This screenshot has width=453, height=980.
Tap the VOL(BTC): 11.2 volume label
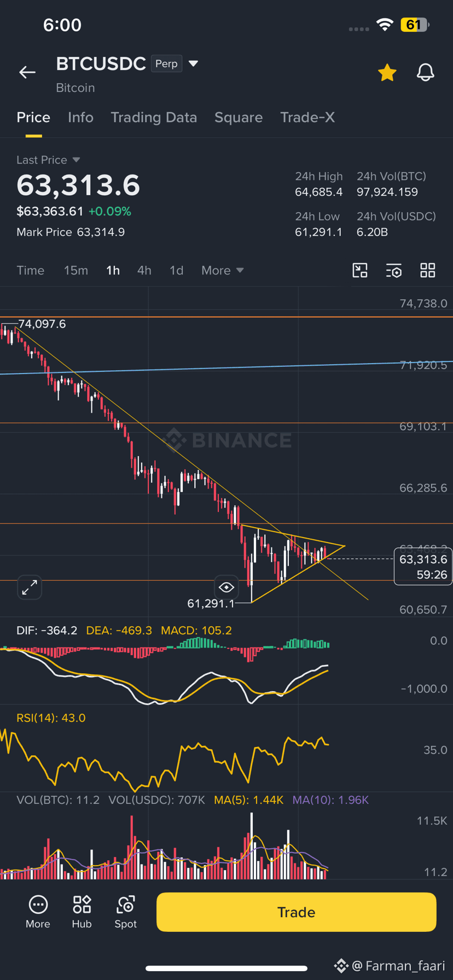click(x=58, y=800)
